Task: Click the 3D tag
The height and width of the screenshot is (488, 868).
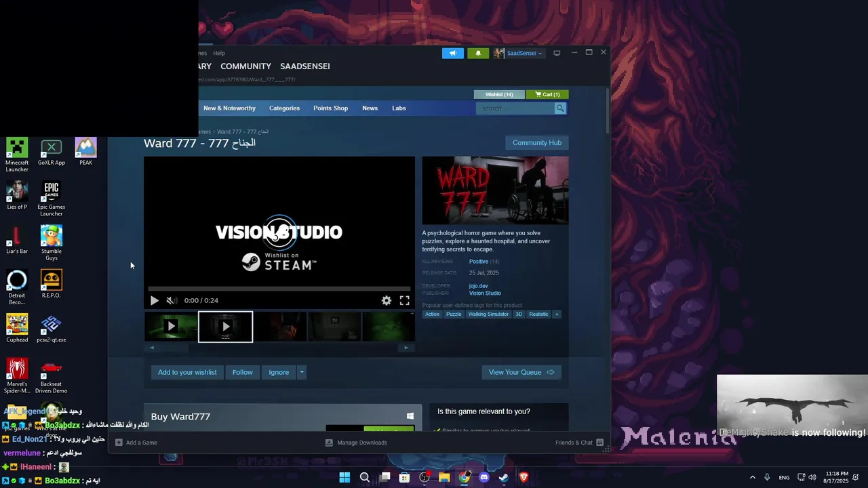Action: click(519, 314)
